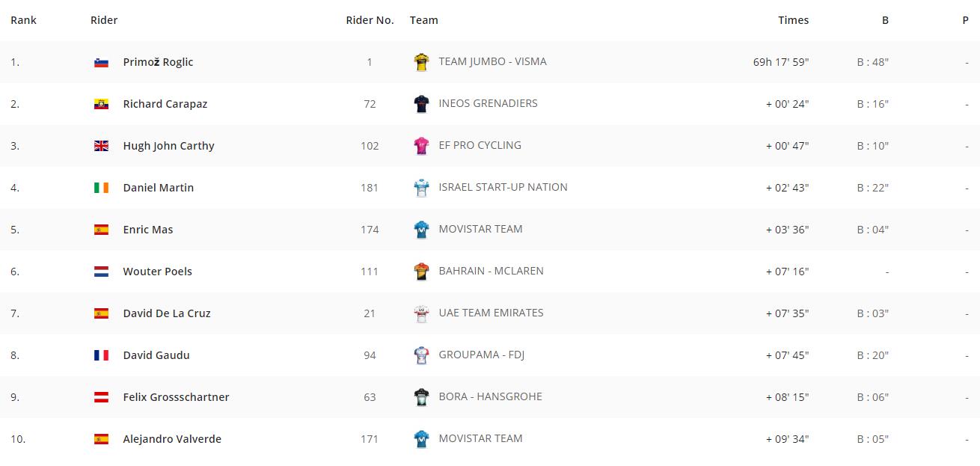Open Alejandro Valverde rider link
980x466 pixels.
tap(172, 439)
